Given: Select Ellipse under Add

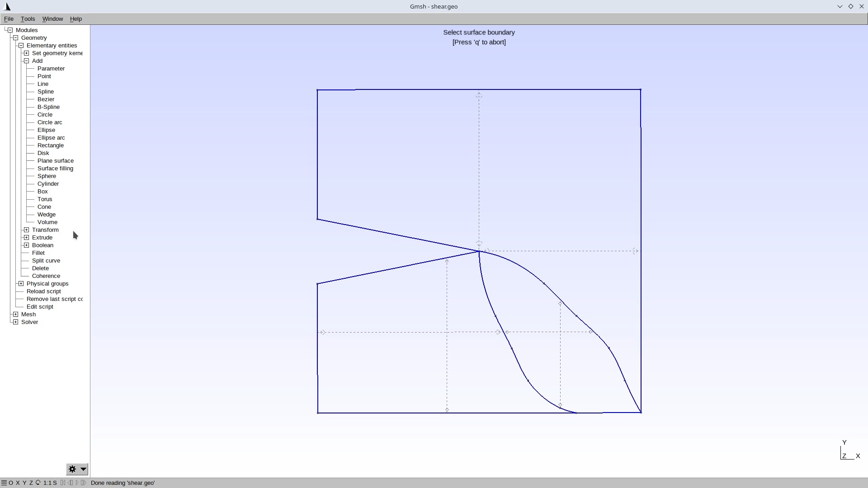Looking at the screenshot, I should [46, 130].
